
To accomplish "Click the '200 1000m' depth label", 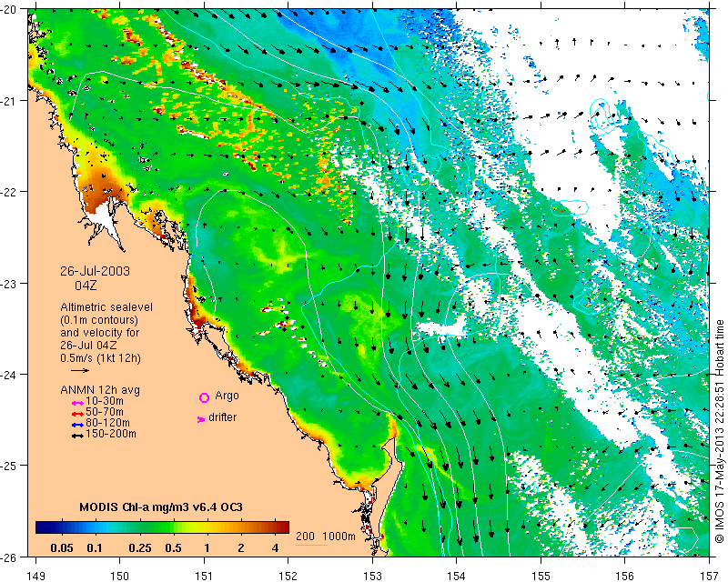I will [326, 536].
